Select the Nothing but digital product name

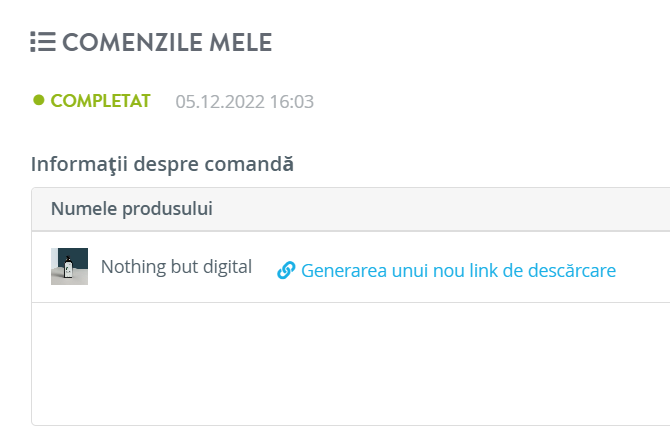(176, 267)
